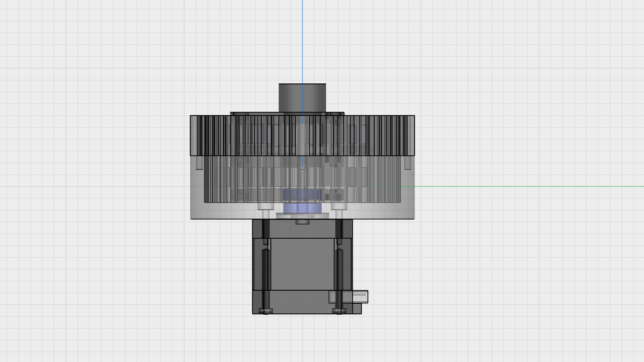Image resolution: width=644 pixels, height=362 pixels.
Task: Select the dark toothed ring gear
Action: (x=302, y=136)
